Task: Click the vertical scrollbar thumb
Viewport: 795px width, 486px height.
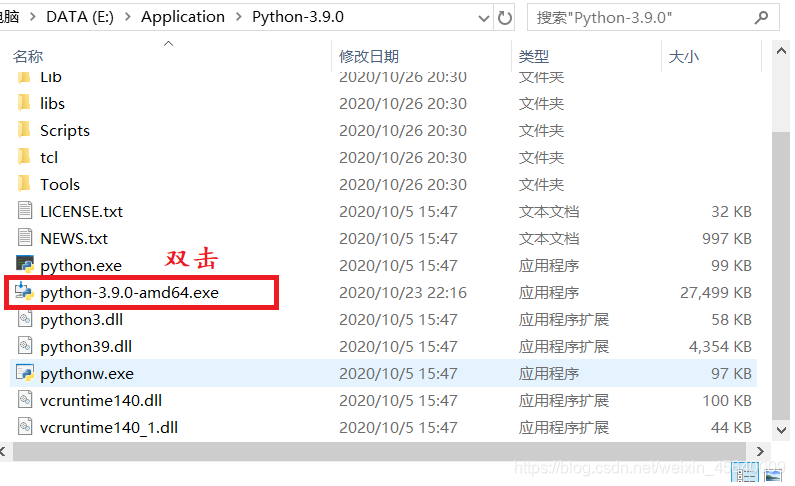Action: (781, 275)
